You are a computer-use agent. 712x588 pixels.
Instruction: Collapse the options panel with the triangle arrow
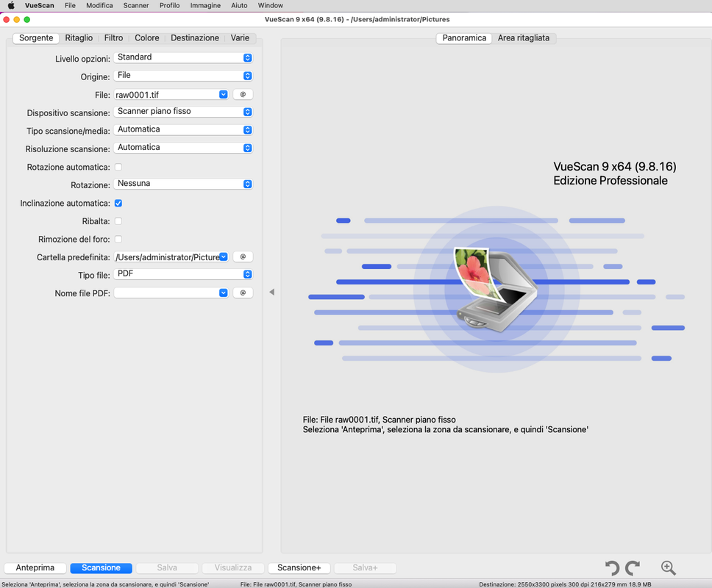point(271,293)
